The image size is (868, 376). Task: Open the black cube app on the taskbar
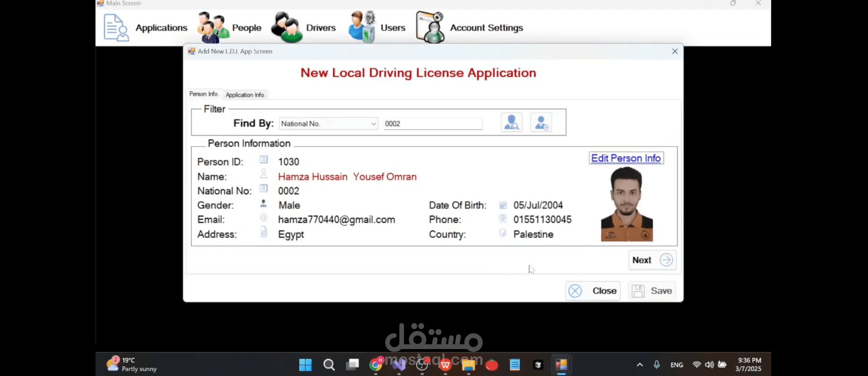click(538, 365)
